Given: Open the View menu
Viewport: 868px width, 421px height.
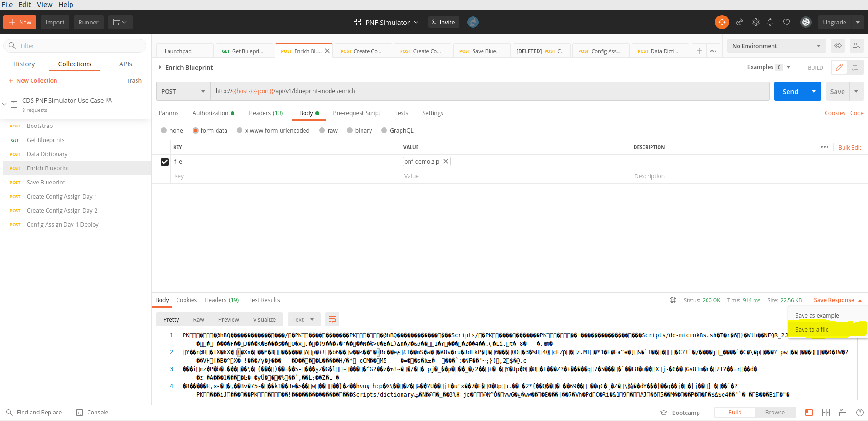Looking at the screenshot, I should coord(45,4).
